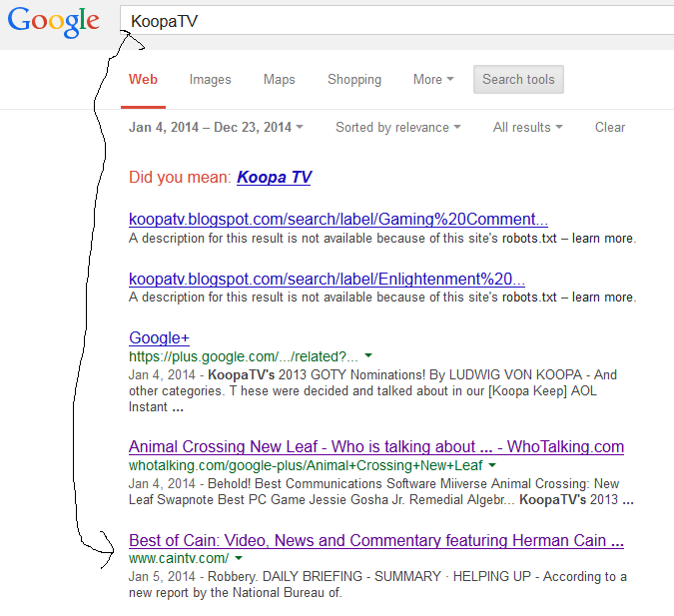Click the plus.google.com related URL text
This screenshot has width=674, height=616.
pos(244,356)
